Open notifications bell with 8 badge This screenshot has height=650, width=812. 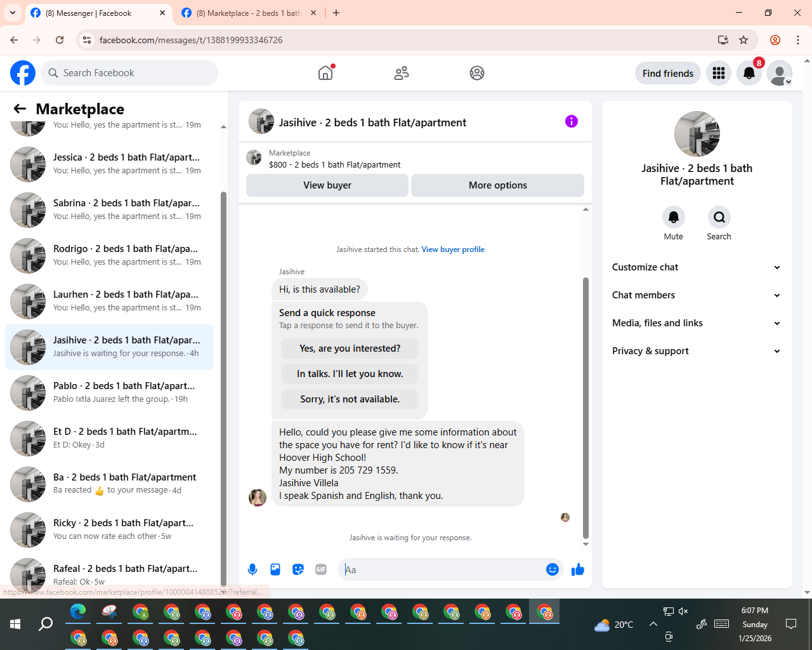(749, 73)
